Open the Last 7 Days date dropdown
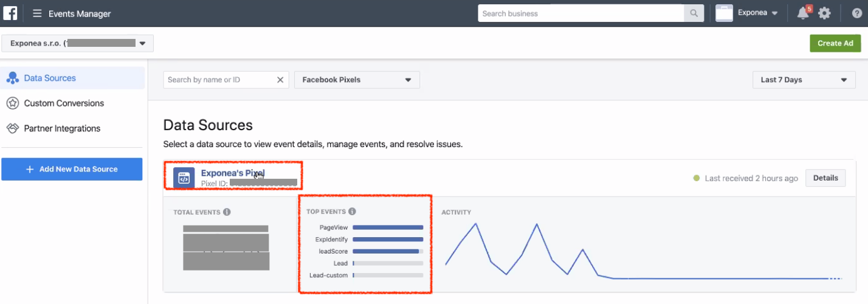The width and height of the screenshot is (868, 304). coord(804,80)
